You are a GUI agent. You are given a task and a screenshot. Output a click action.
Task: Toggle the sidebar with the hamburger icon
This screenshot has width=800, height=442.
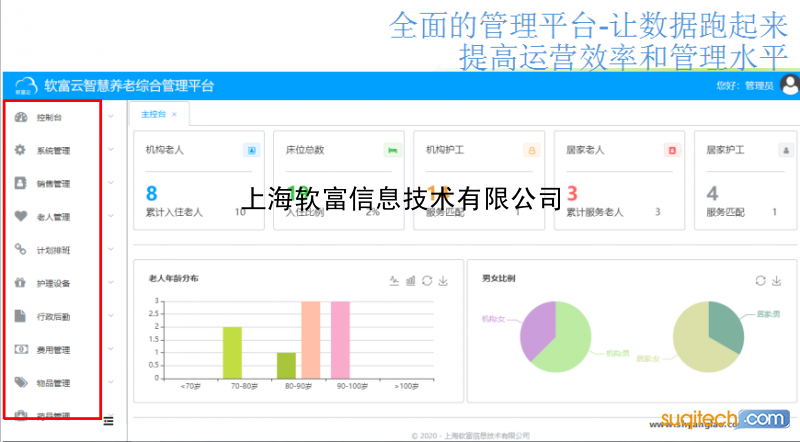(x=108, y=421)
